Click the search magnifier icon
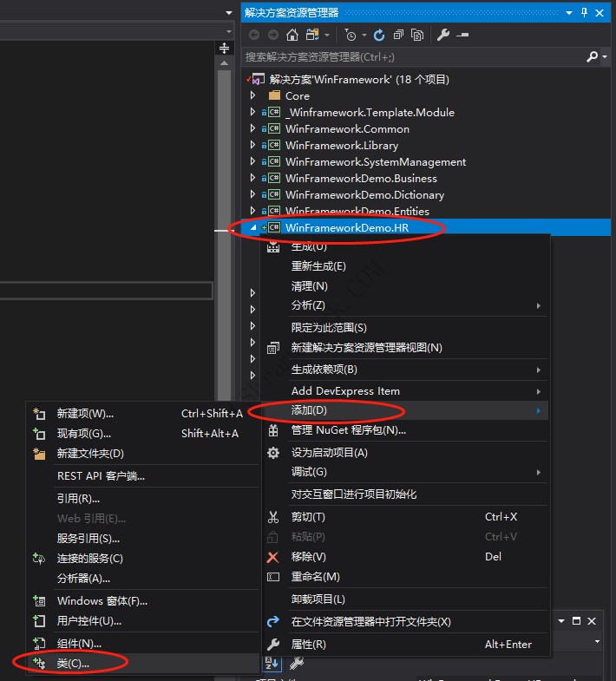Viewport: 616px width, 681px height. click(x=592, y=56)
